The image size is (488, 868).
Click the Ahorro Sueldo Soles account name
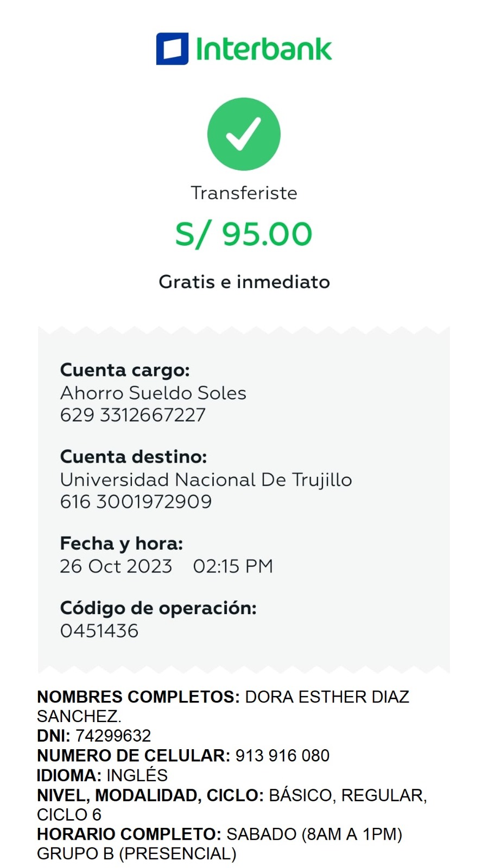(x=153, y=393)
